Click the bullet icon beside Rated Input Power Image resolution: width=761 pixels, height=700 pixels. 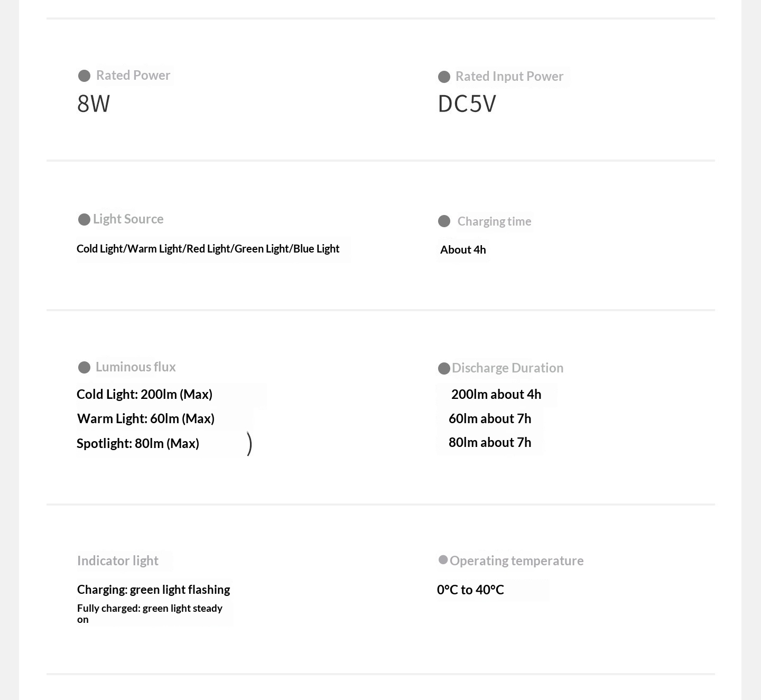click(444, 77)
